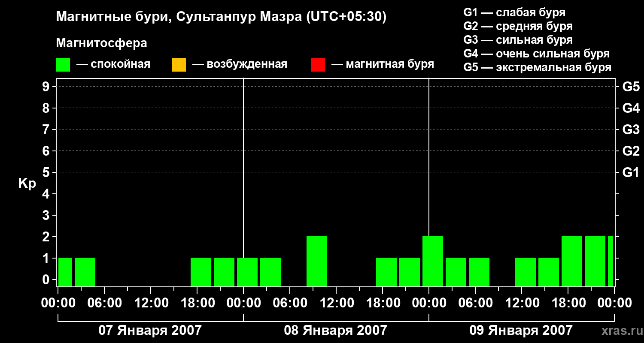644x343 pixels.
Task: Click the "06:00" time label for 09 Января
Action: [x=475, y=303]
